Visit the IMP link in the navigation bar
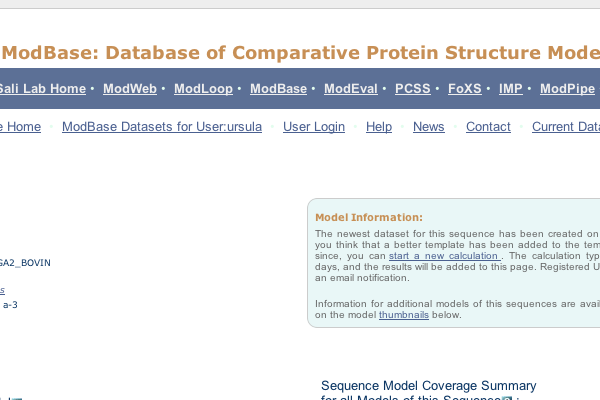This screenshot has width=600, height=400. pyautogui.click(x=510, y=88)
